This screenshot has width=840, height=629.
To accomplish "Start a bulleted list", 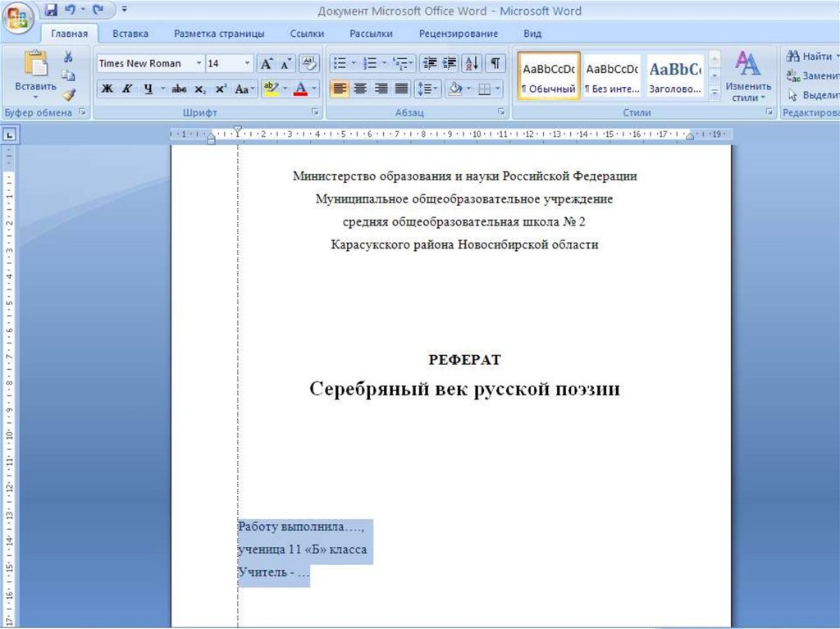I will coord(339,63).
